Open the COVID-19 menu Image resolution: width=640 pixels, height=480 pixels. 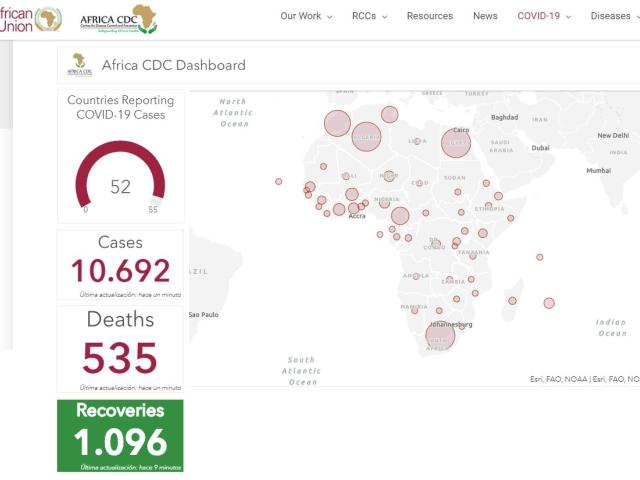(x=538, y=16)
